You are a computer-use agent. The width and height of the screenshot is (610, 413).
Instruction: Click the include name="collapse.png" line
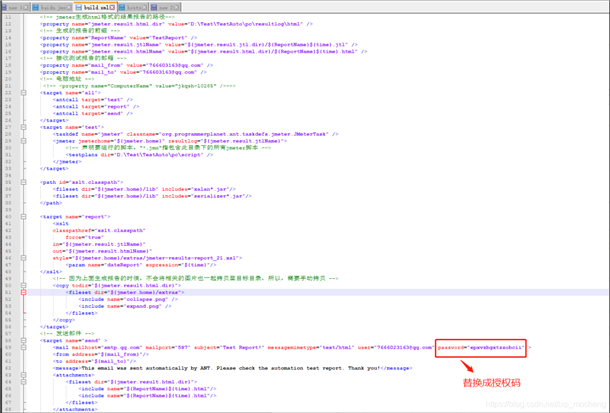point(128,299)
